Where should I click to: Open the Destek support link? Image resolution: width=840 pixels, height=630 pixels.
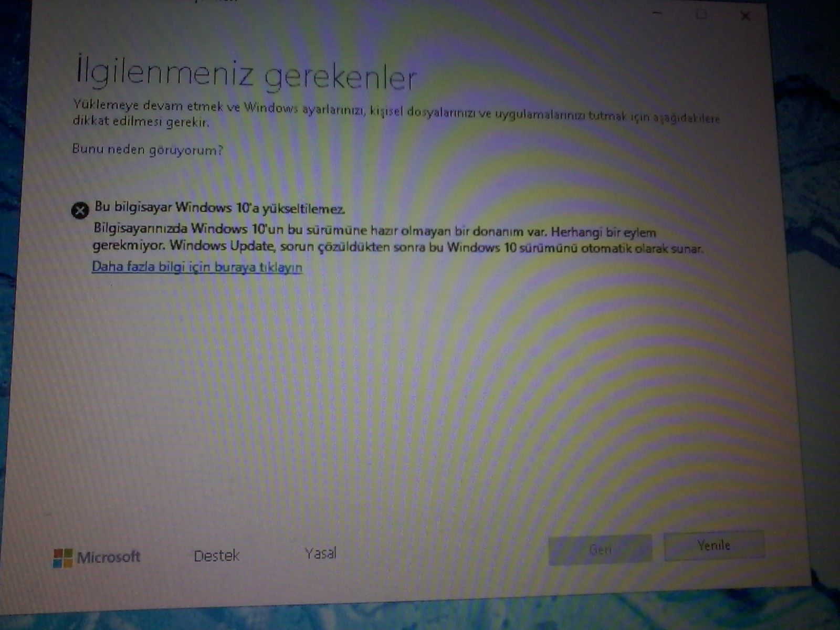tap(216, 555)
